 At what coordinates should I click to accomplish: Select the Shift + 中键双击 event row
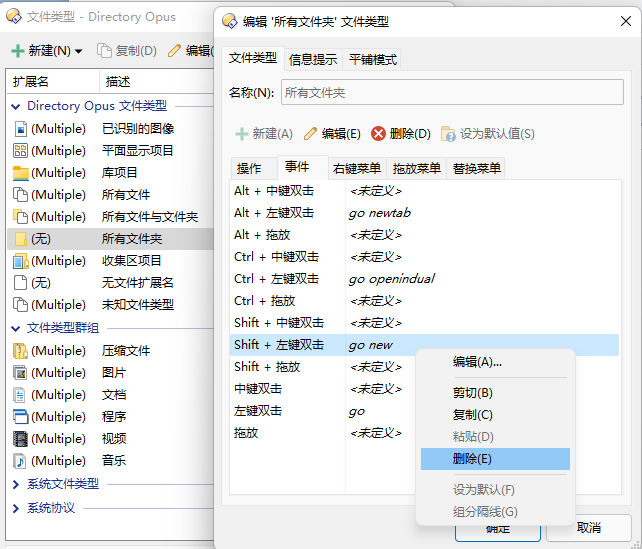click(x=424, y=323)
